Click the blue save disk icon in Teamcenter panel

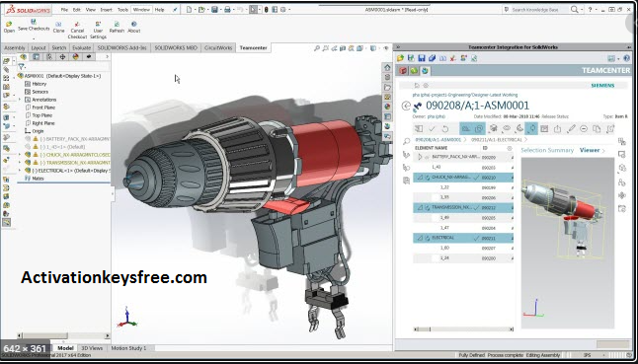(x=422, y=58)
